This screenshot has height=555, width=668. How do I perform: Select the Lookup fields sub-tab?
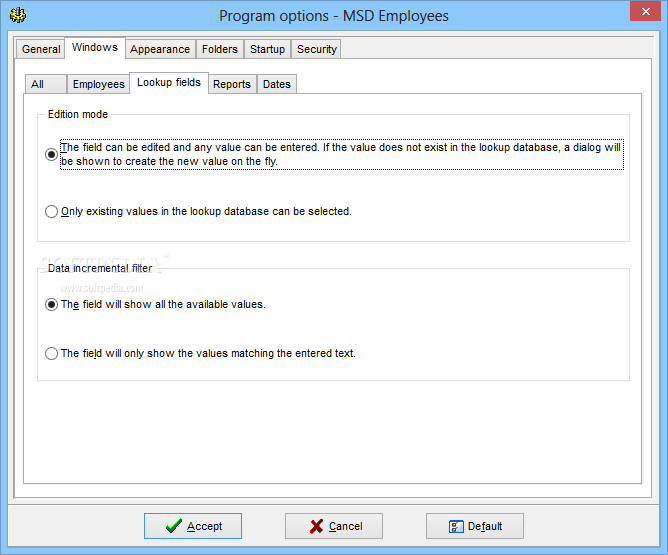tap(169, 82)
